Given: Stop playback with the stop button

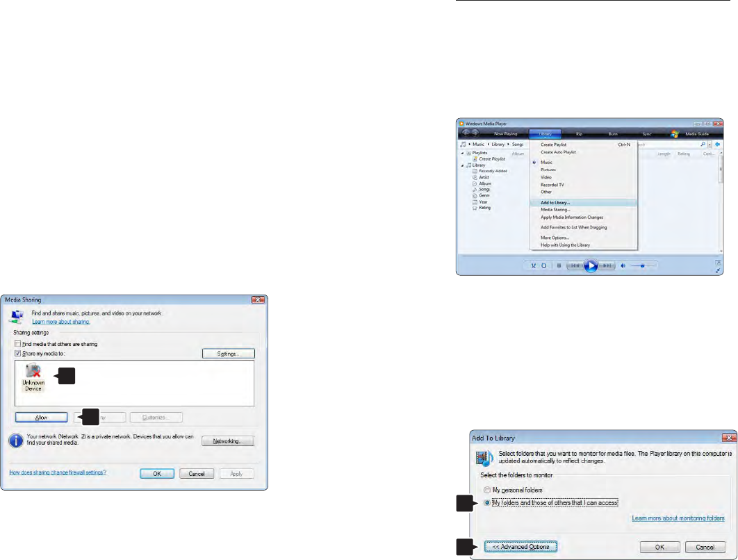Looking at the screenshot, I should [x=559, y=266].
